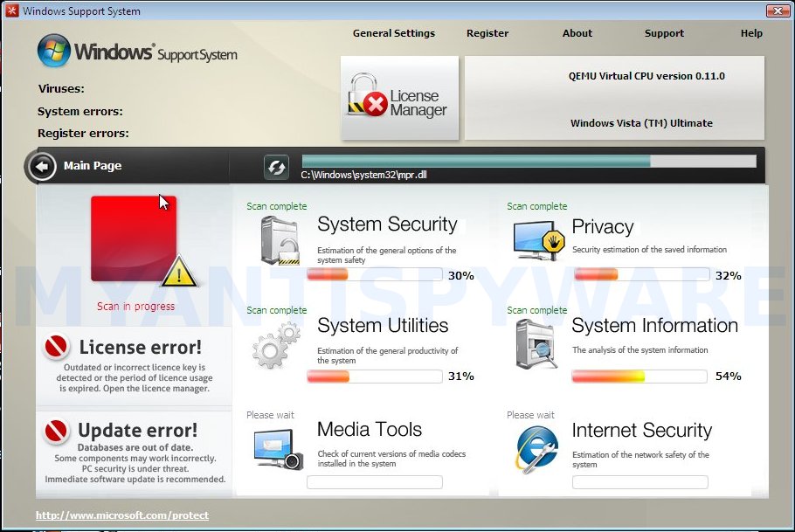The image size is (795, 532).
Task: Click the scanned file path mpr.dll
Action: tap(363, 175)
